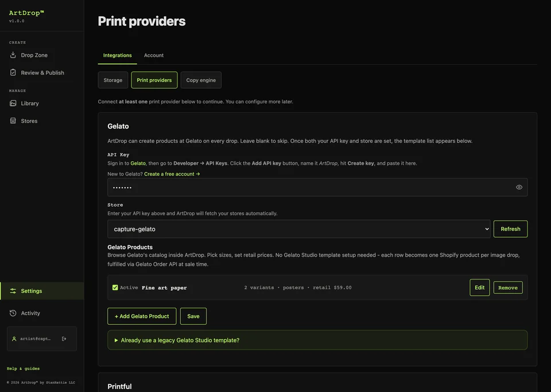This screenshot has width=551, height=392.
Task: Open the Help & guides link
Action: click(x=23, y=368)
